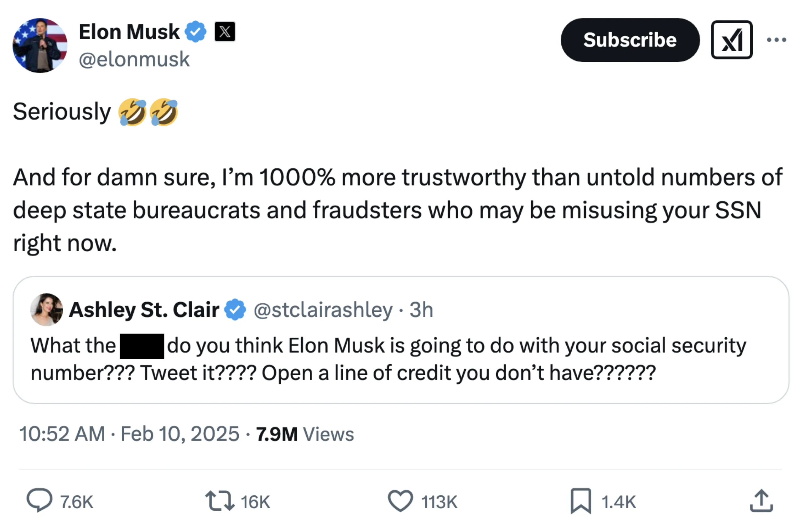Click the @elonmusk handle

[134, 59]
